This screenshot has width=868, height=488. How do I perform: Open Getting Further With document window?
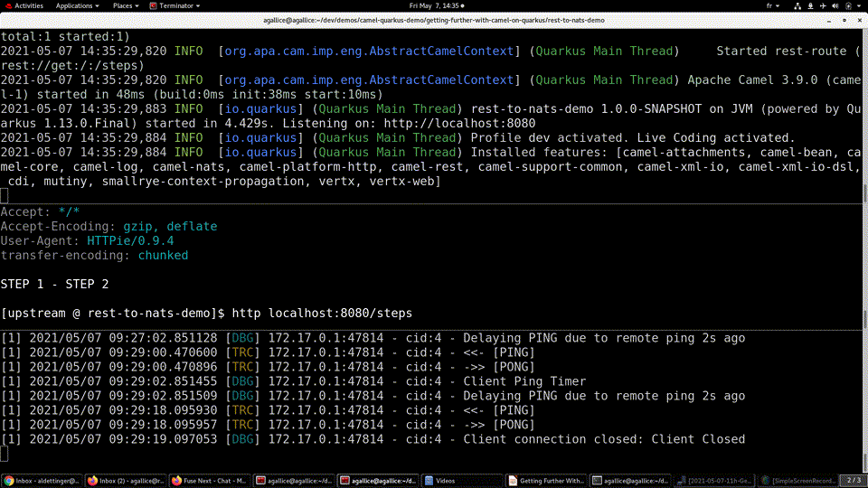pos(547,481)
